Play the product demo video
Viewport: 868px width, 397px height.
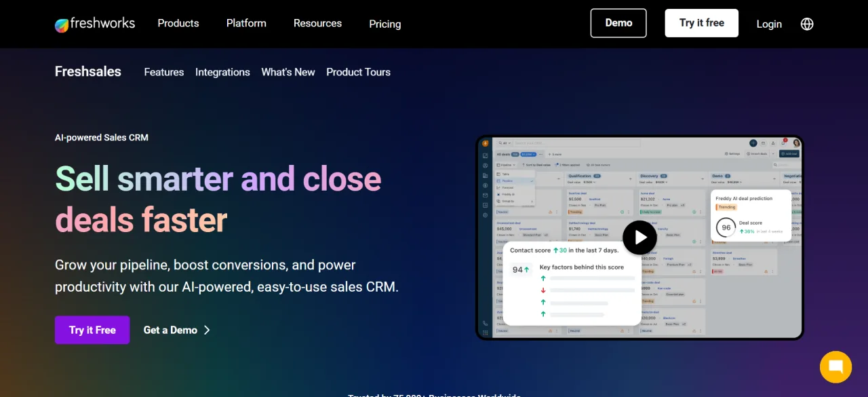639,238
